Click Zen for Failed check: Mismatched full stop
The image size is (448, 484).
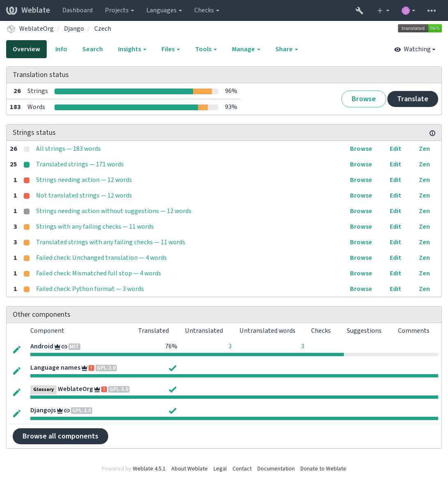424,273
